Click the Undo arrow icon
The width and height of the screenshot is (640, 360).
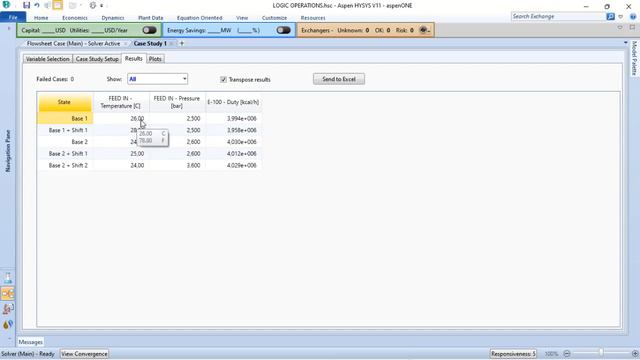pyautogui.click(x=37, y=6)
